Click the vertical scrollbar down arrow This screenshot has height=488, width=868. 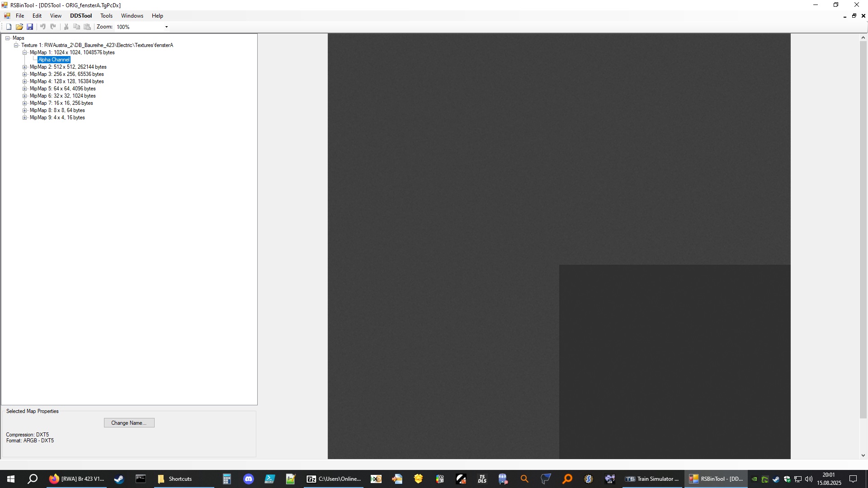tap(863, 455)
